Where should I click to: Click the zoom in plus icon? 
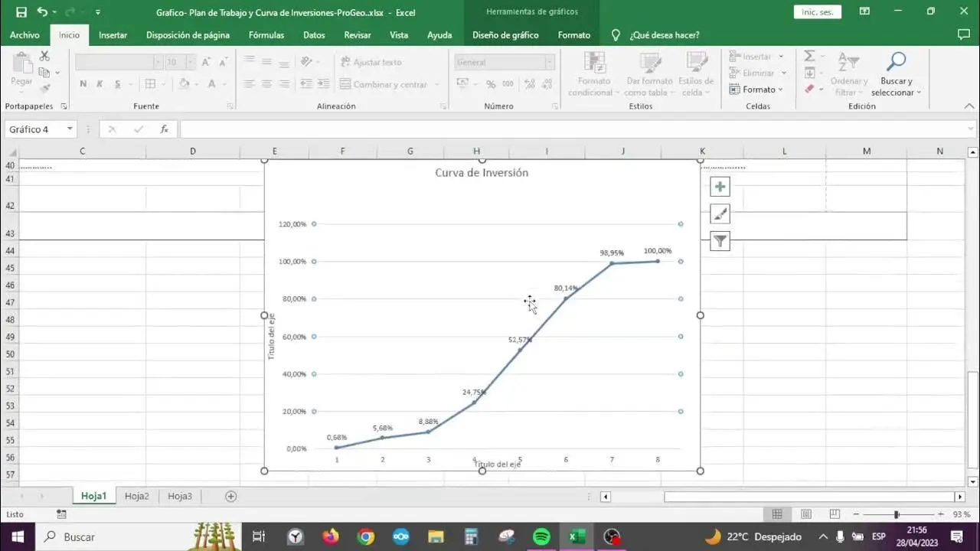940,514
